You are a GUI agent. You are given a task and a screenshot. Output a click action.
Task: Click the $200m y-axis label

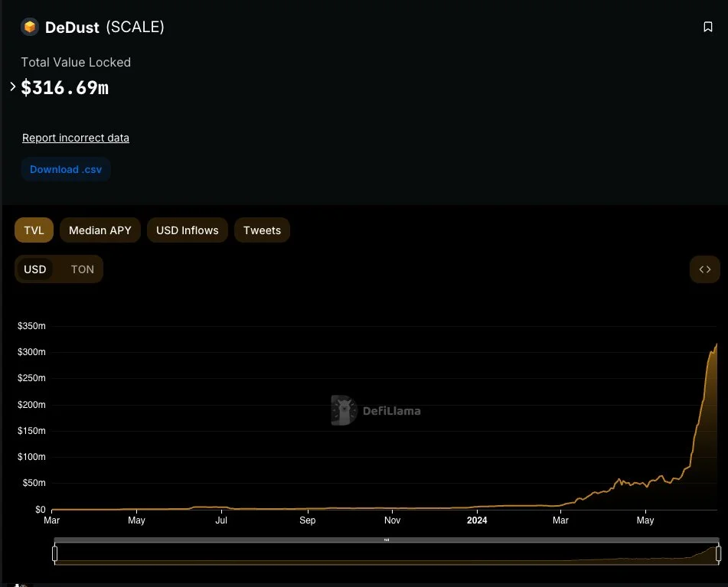tap(31, 405)
